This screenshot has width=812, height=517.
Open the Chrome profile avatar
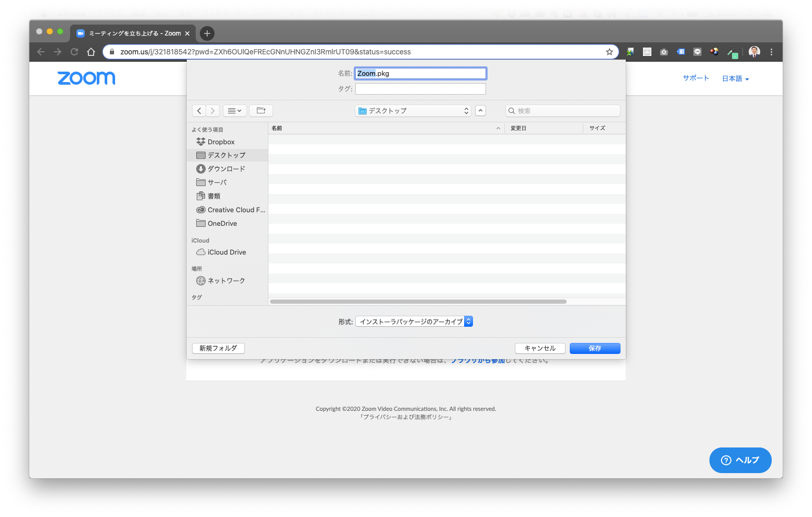pos(754,51)
